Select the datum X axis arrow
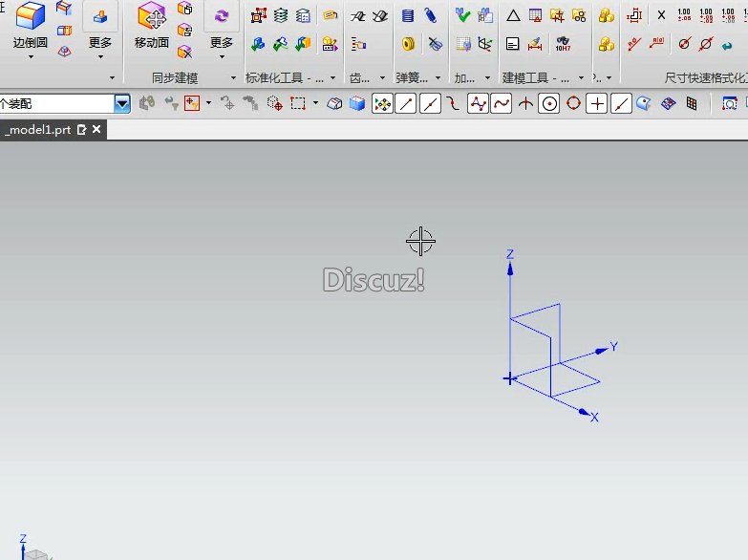Viewport: 748px width, 560px height. pyautogui.click(x=584, y=412)
